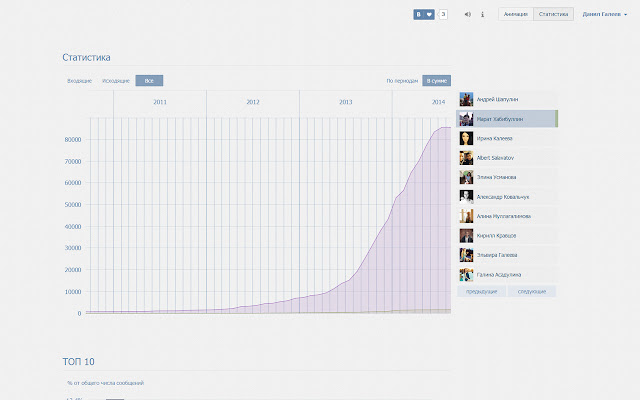Select Александр Ковальчук in the contact list
The image size is (640, 400).
tap(507, 197)
